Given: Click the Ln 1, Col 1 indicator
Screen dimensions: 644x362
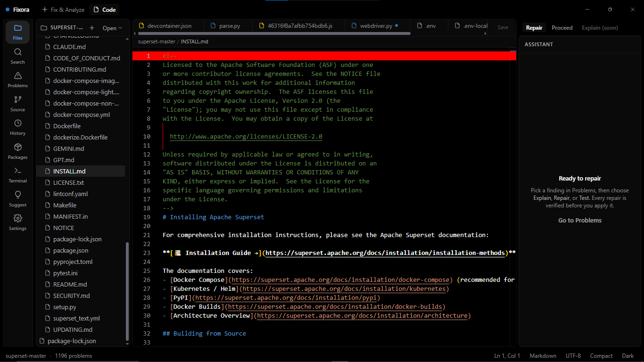Looking at the screenshot, I should 507,356.
